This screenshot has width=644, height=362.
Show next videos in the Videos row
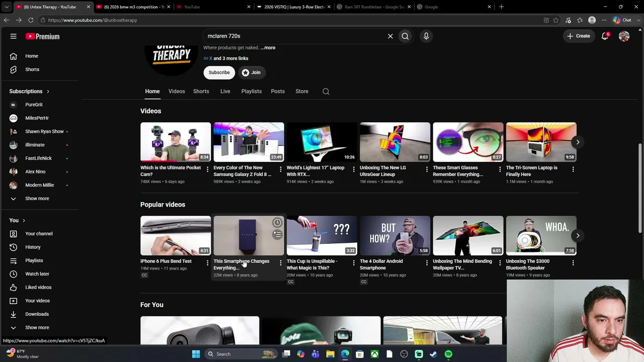point(578,142)
